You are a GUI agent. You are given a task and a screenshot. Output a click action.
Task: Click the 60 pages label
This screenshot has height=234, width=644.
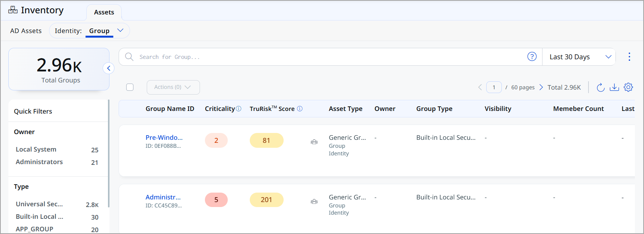pyautogui.click(x=523, y=87)
